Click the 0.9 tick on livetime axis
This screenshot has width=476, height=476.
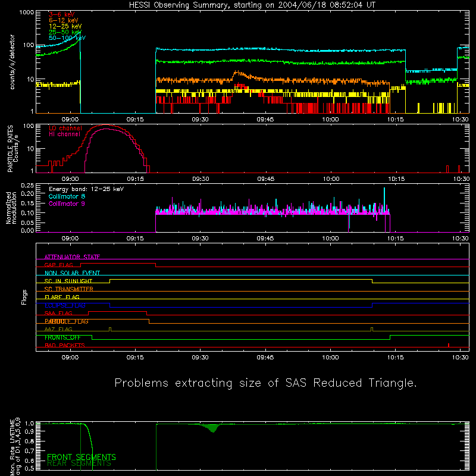(x=29, y=431)
